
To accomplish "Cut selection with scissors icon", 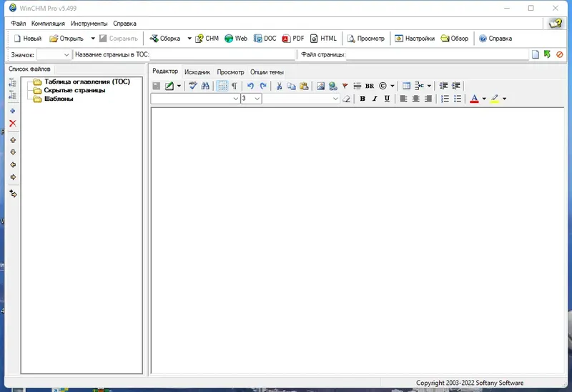I will 279,86.
